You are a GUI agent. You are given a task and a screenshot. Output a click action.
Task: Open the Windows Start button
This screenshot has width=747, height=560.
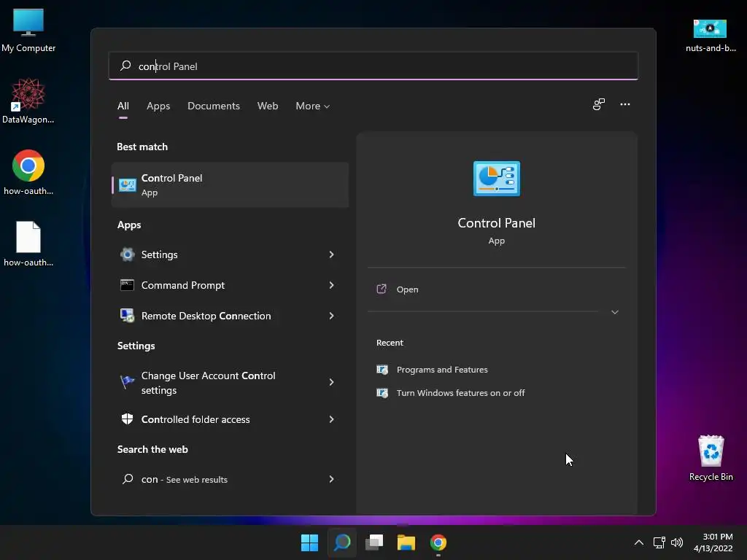309,542
